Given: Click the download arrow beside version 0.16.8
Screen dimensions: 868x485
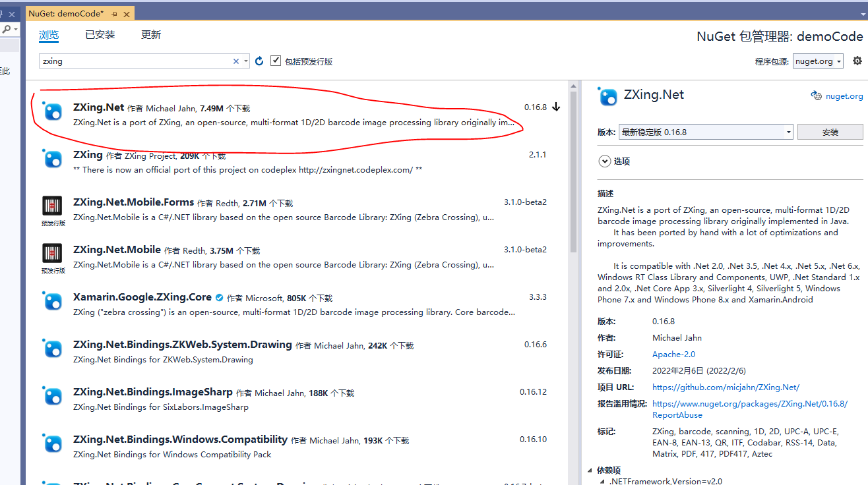Looking at the screenshot, I should [x=556, y=107].
